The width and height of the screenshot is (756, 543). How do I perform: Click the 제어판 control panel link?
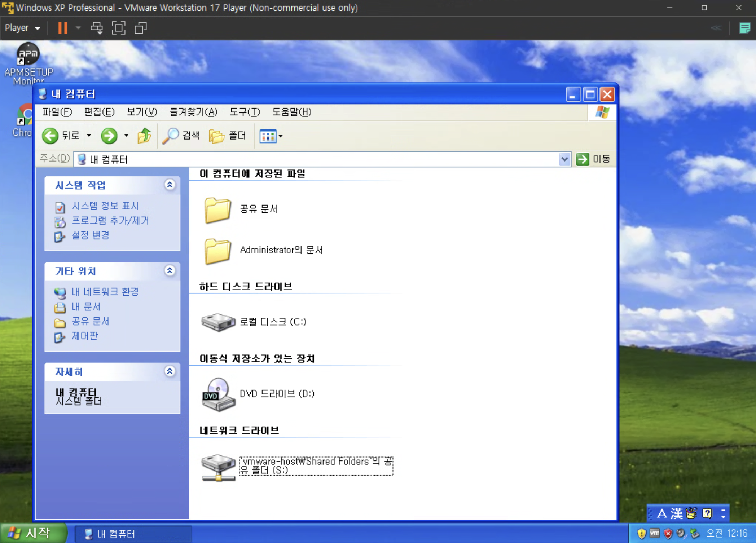tap(85, 336)
